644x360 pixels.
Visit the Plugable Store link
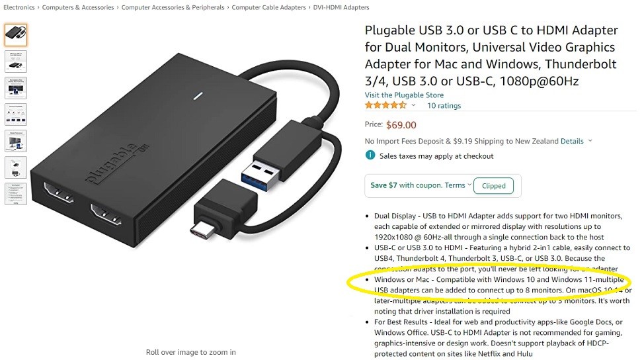coord(404,95)
